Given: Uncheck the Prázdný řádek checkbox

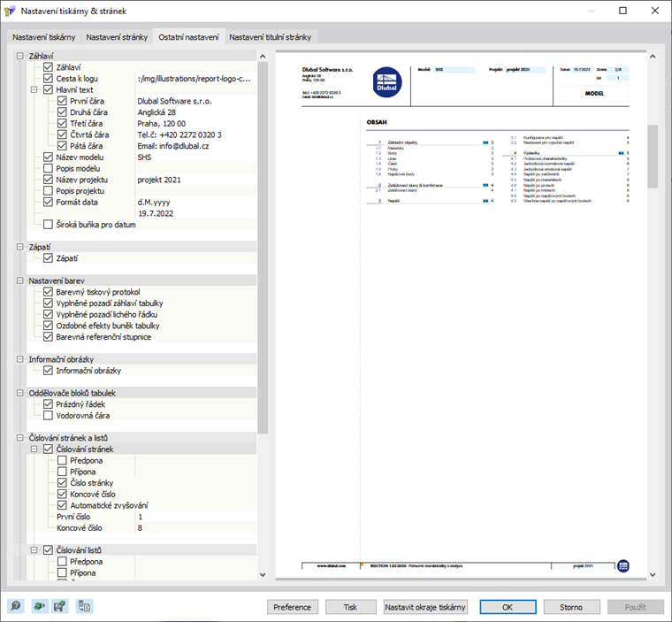Looking at the screenshot, I should tap(48, 404).
